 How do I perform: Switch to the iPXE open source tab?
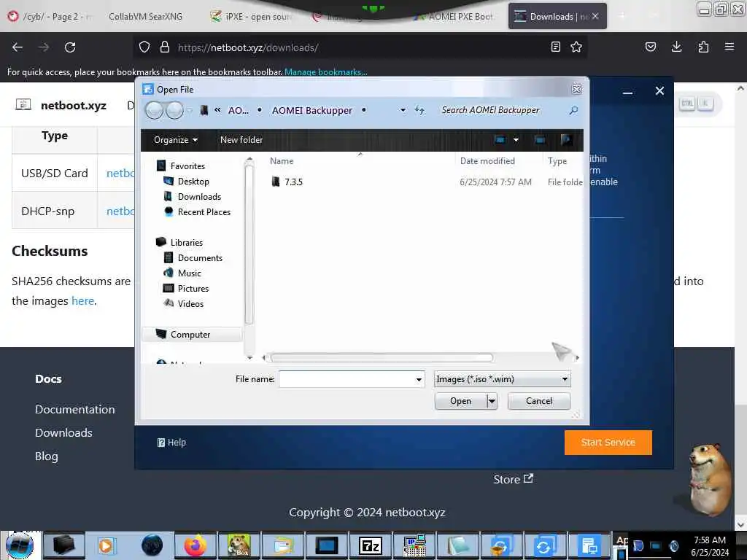(x=252, y=17)
